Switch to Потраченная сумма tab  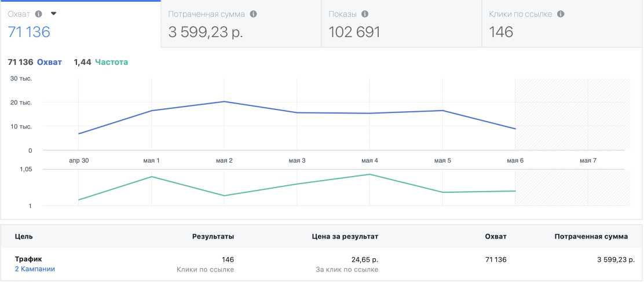240,24
